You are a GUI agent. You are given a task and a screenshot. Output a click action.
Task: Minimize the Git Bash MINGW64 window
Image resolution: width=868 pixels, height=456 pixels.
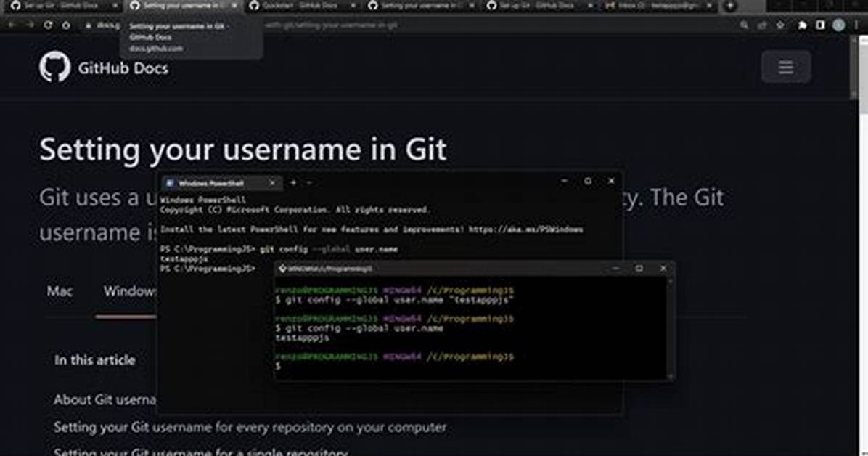(616, 269)
